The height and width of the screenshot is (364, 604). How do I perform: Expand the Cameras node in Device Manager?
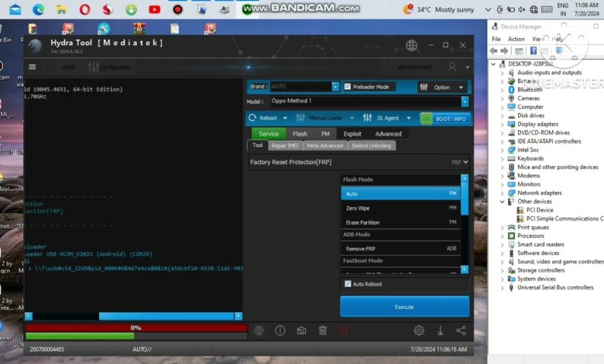(503, 98)
